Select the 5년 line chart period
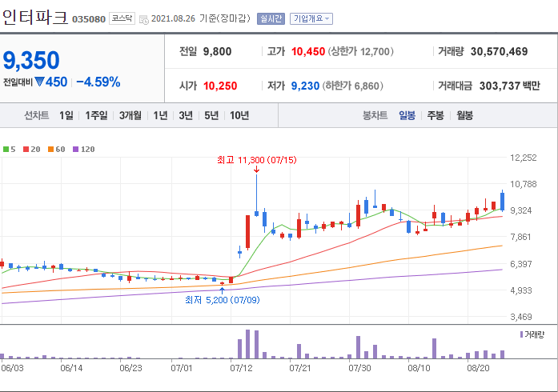 [x=211, y=115]
